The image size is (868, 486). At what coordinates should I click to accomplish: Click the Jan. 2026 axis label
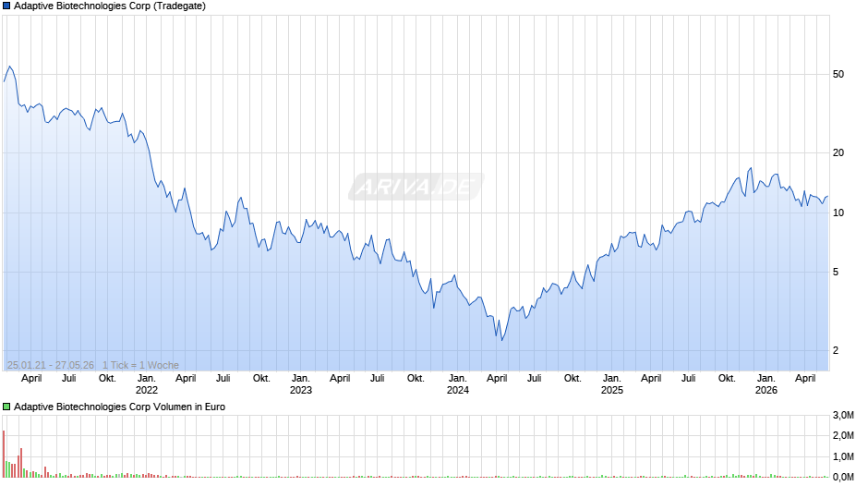pyautogui.click(x=766, y=384)
